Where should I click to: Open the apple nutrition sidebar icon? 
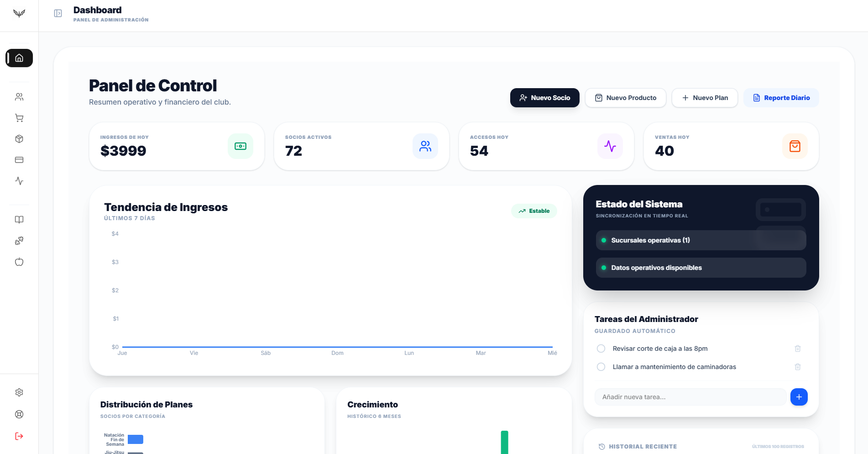(19, 262)
